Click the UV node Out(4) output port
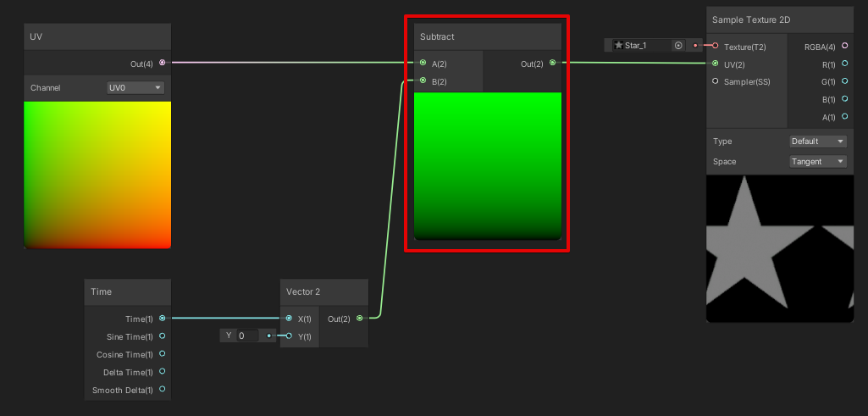This screenshot has height=416, width=868. (163, 63)
